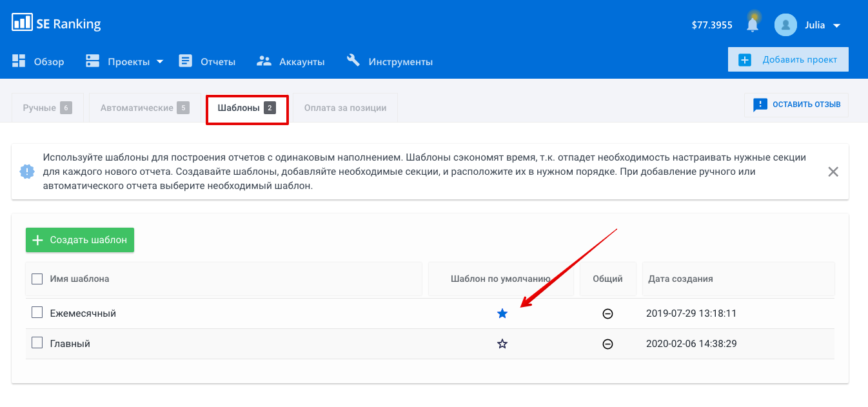868x407 pixels.
Task: Set Главный as default with star
Action: [x=502, y=344]
